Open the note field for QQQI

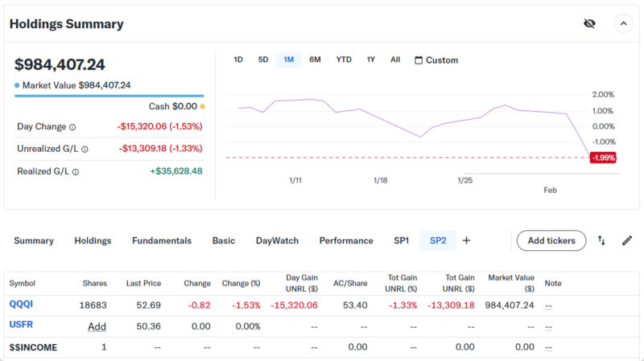[x=548, y=306]
